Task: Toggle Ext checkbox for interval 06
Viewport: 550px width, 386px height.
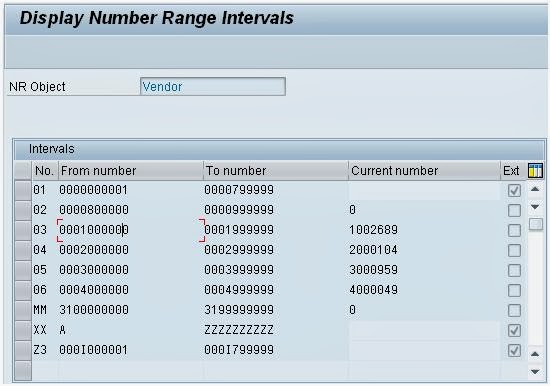Action: pyautogui.click(x=514, y=291)
